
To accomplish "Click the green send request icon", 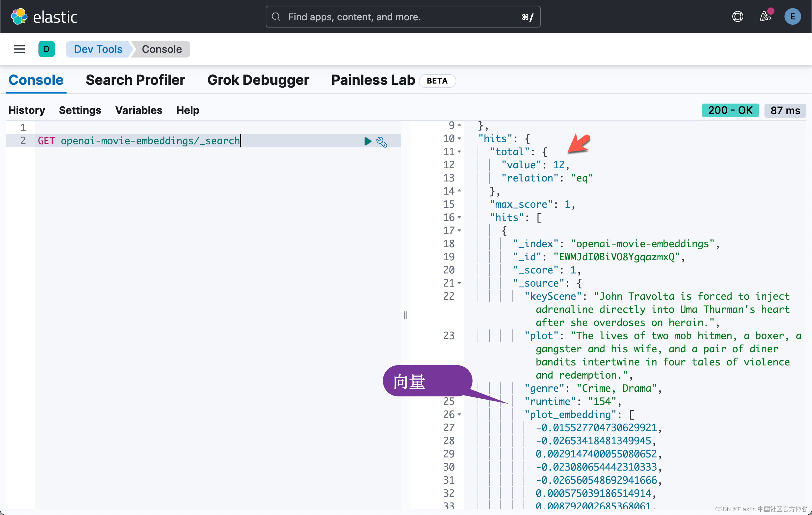I will click(368, 141).
